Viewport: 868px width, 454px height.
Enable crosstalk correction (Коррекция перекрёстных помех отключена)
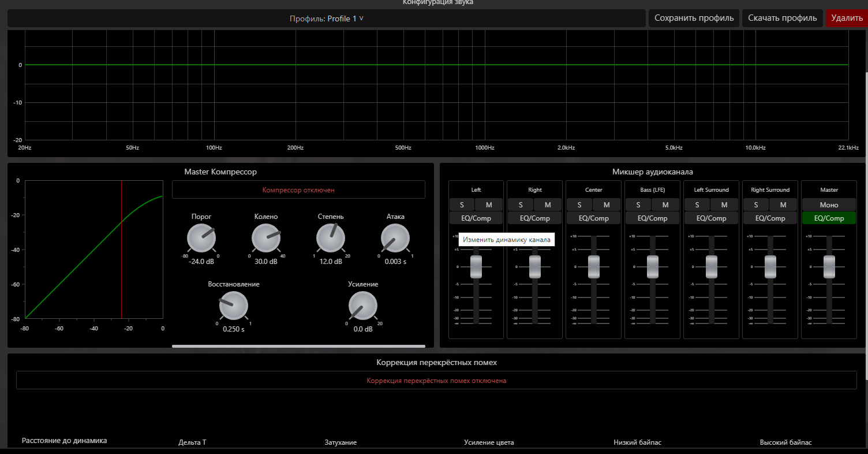(436, 381)
